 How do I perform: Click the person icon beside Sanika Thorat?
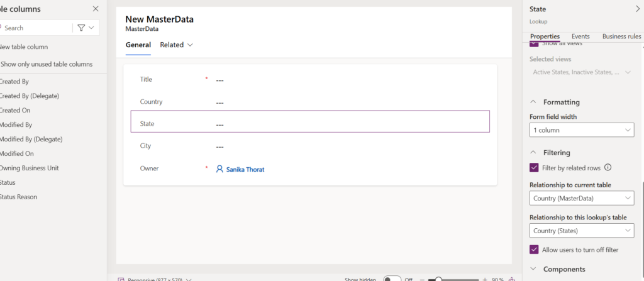pyautogui.click(x=219, y=169)
